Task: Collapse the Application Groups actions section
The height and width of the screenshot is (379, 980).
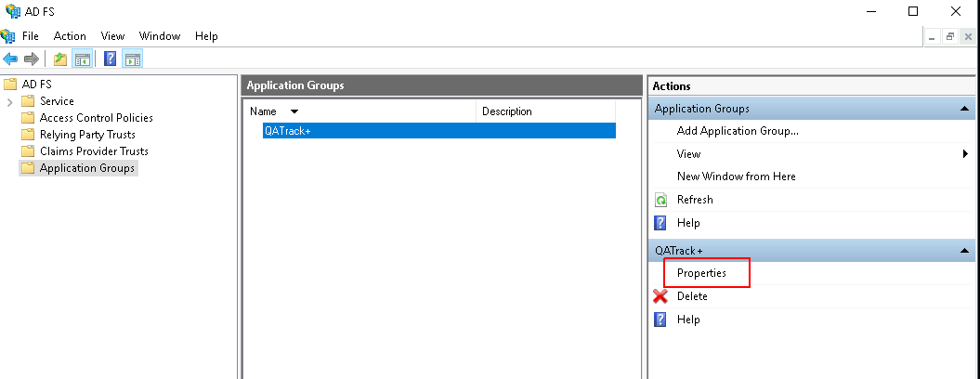Action: [964, 109]
